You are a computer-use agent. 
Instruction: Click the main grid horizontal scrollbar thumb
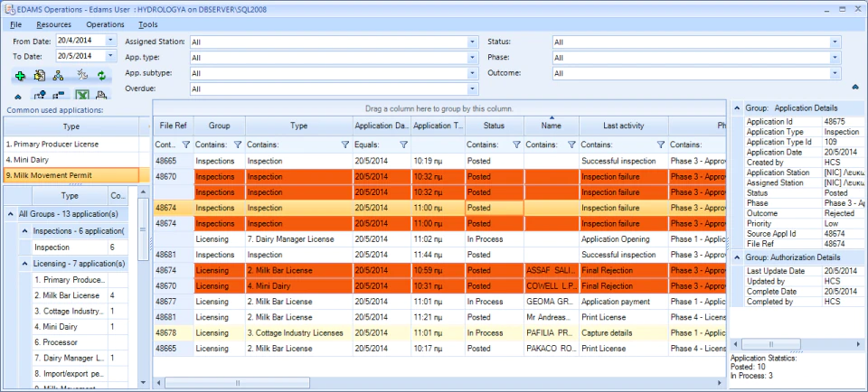tap(238, 383)
